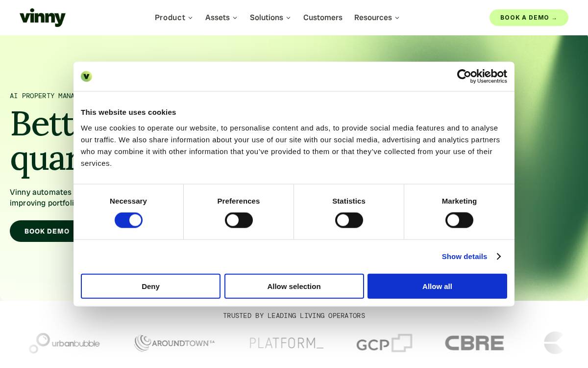Click 'Trusted by leading living operators' text
588x368 pixels.
coord(294,315)
